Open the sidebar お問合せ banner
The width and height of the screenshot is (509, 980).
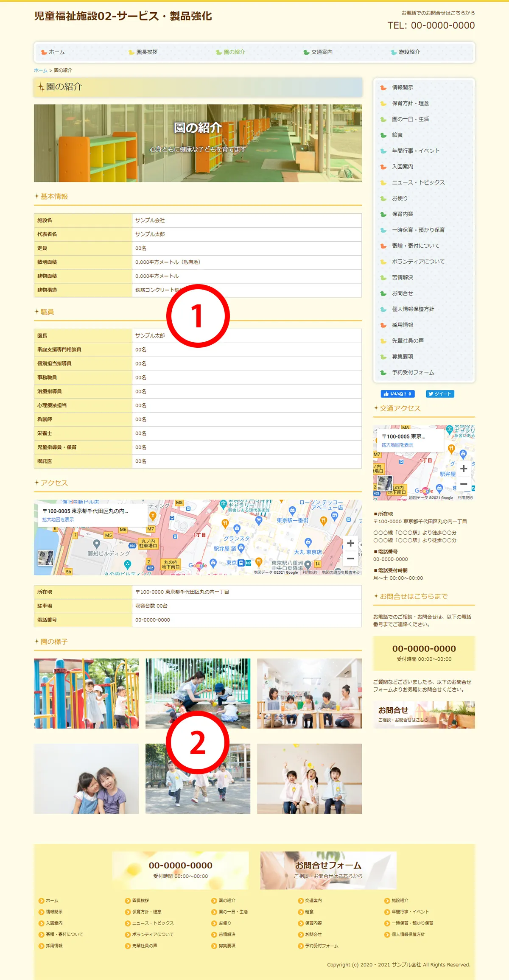click(424, 715)
